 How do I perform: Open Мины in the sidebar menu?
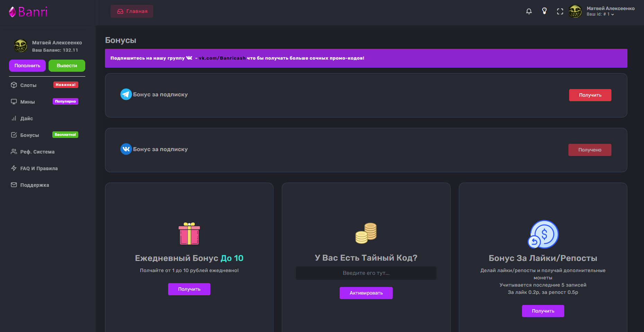coord(27,102)
